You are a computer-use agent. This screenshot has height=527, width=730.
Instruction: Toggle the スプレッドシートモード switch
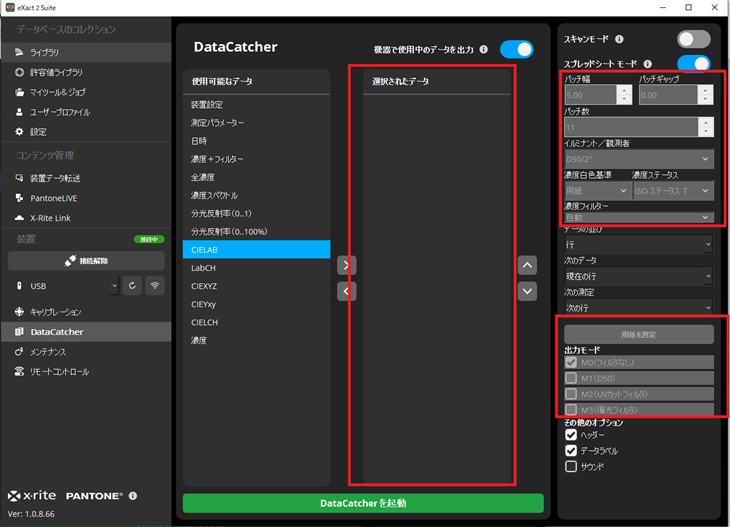click(694, 63)
